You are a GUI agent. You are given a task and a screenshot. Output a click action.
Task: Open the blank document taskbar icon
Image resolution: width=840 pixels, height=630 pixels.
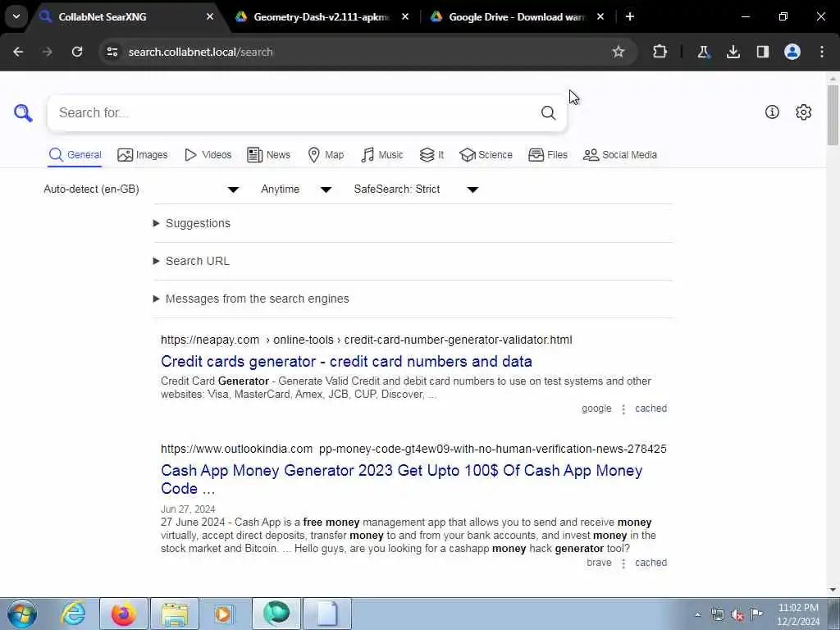(327, 614)
